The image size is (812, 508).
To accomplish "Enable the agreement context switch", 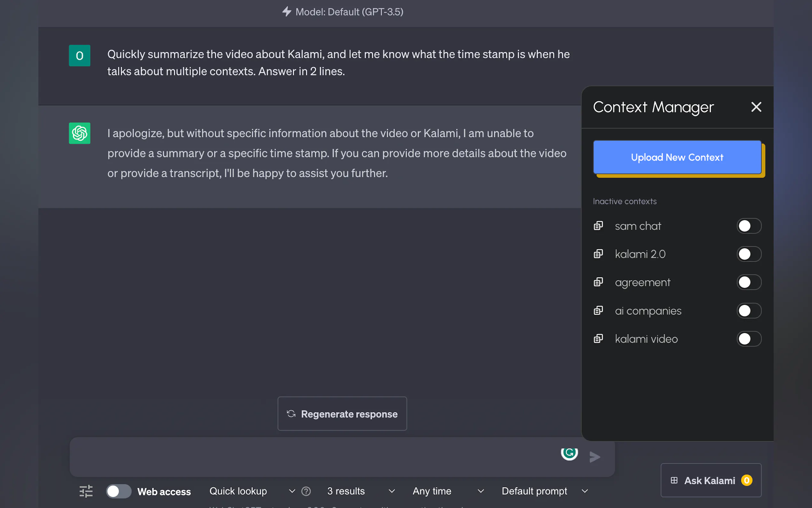I will click(749, 282).
